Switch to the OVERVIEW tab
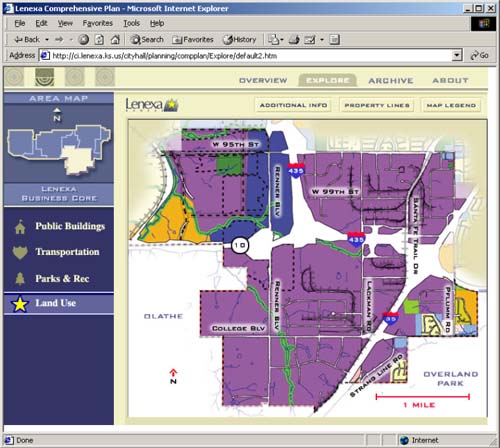500x448 pixels. pos(263,80)
